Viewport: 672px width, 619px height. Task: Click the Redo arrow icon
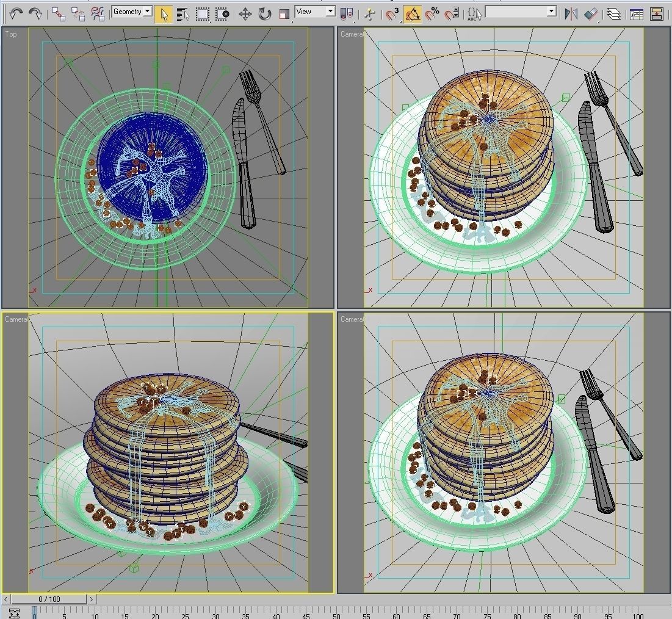tap(35, 13)
